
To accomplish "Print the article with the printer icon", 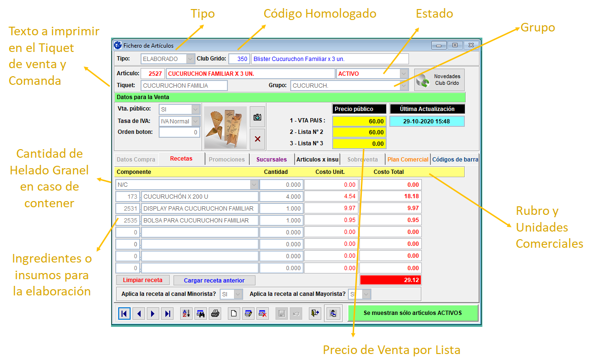I will point(215,313).
